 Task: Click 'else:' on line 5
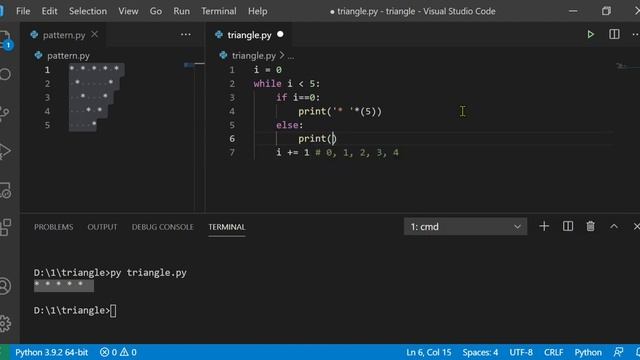289,125
